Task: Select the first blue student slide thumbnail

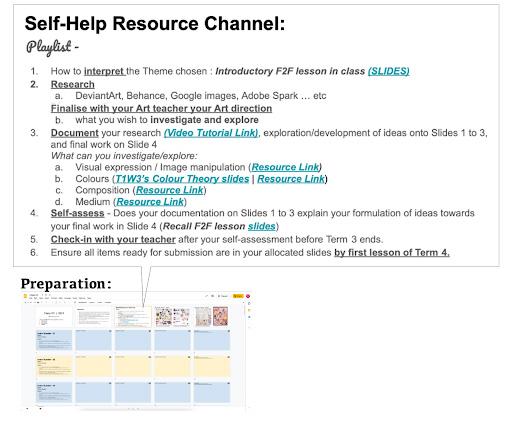Action: point(54,340)
